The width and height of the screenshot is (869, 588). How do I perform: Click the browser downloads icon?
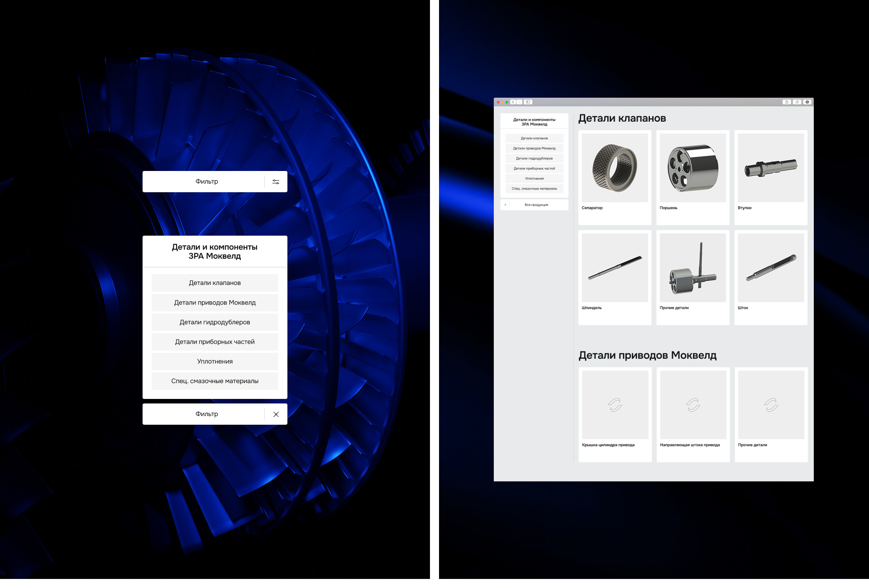coord(807,102)
